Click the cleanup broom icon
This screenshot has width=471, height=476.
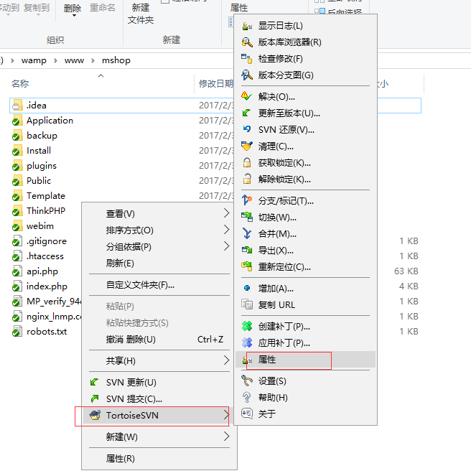[x=247, y=146]
